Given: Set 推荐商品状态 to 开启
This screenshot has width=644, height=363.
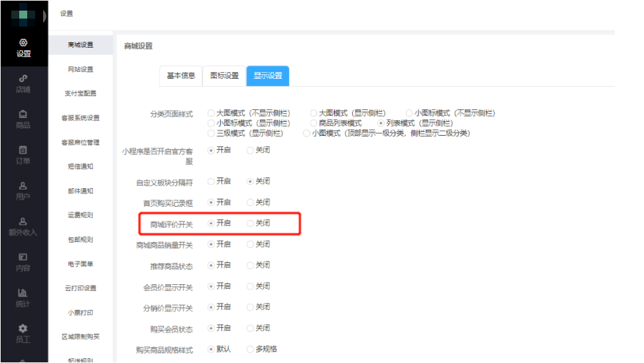Looking at the screenshot, I should tap(211, 266).
